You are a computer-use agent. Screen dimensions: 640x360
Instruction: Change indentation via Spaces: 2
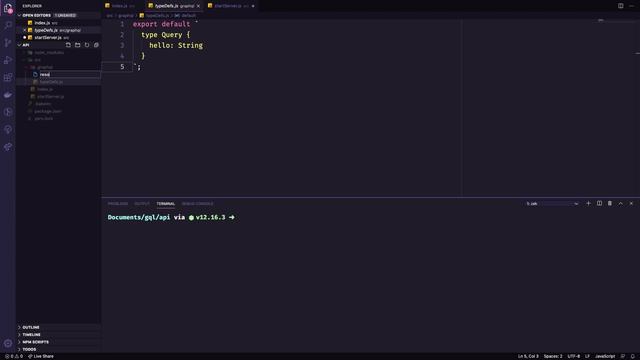(553, 356)
